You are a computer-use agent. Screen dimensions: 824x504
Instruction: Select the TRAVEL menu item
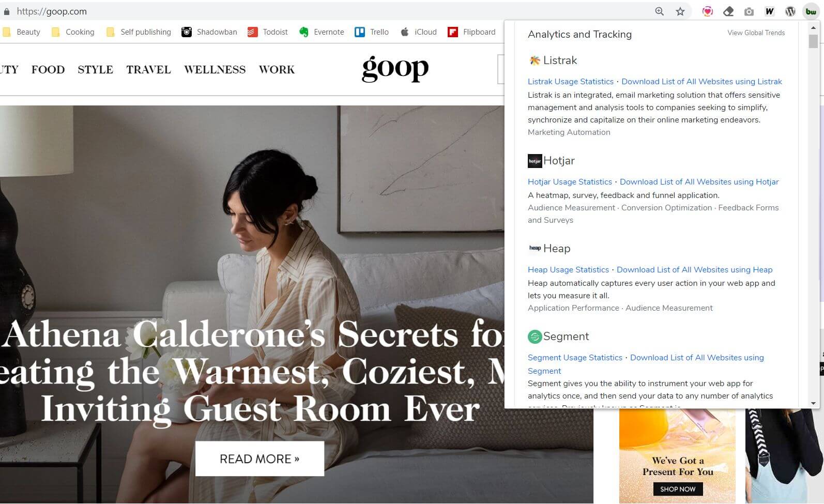click(148, 70)
